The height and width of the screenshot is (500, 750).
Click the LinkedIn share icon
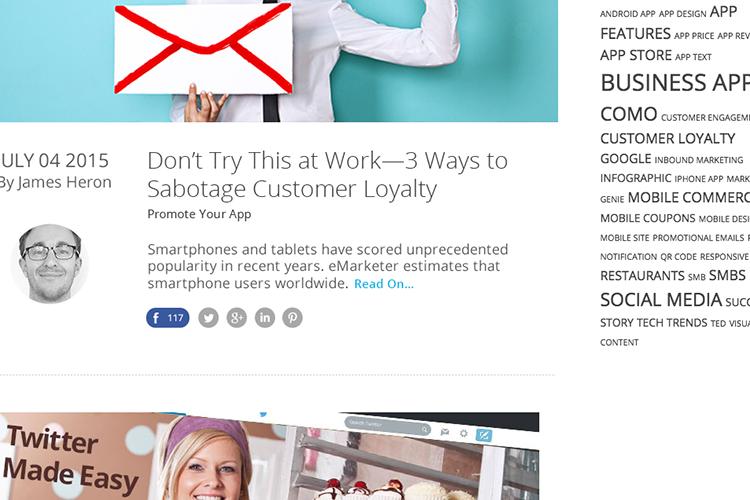click(x=265, y=318)
